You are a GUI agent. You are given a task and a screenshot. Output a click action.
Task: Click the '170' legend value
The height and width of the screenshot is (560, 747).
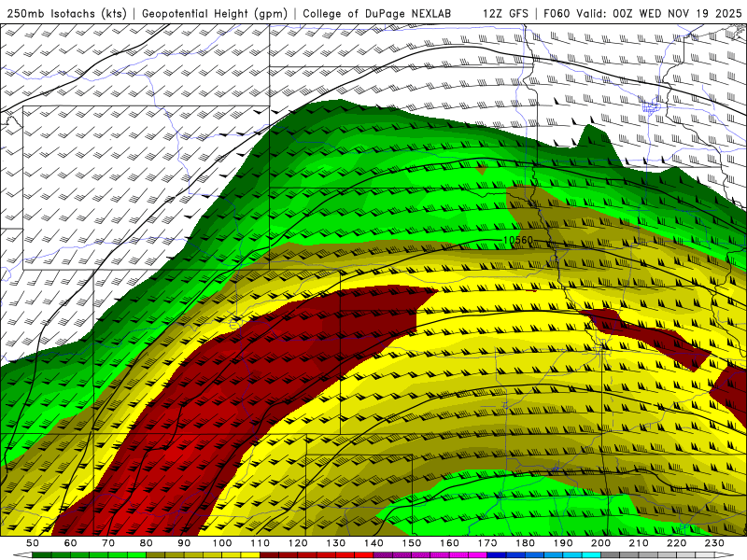pyautogui.click(x=487, y=543)
